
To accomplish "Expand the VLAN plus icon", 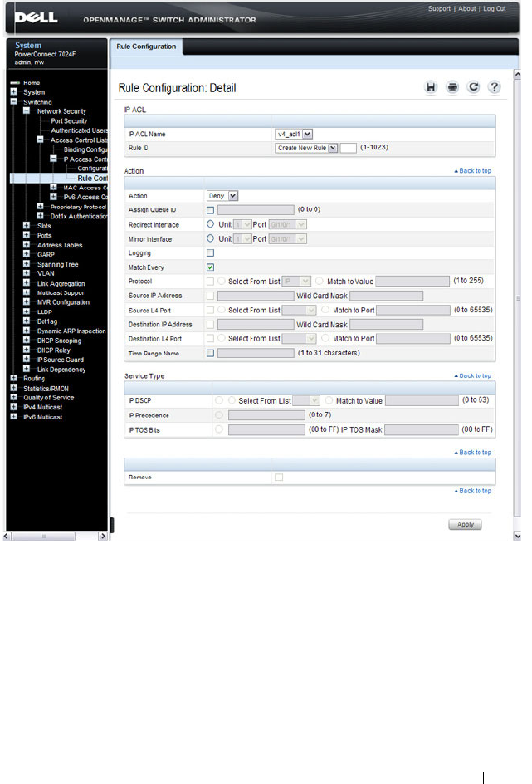I will click(x=27, y=273).
